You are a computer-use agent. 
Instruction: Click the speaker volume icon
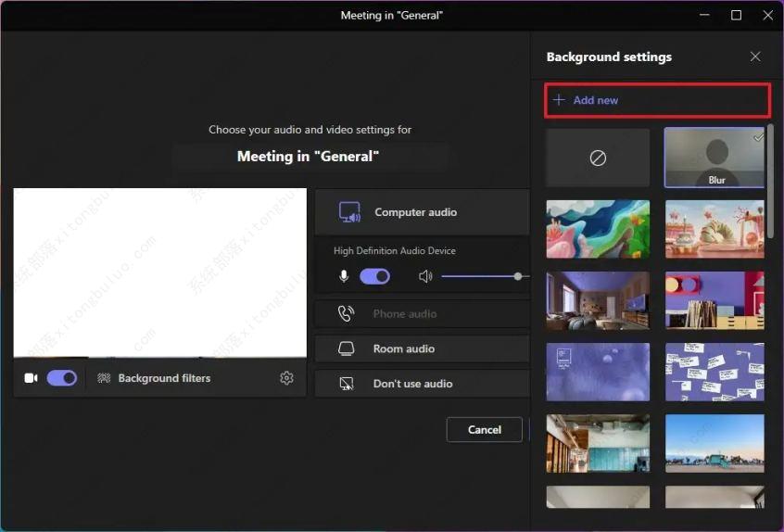click(x=425, y=276)
